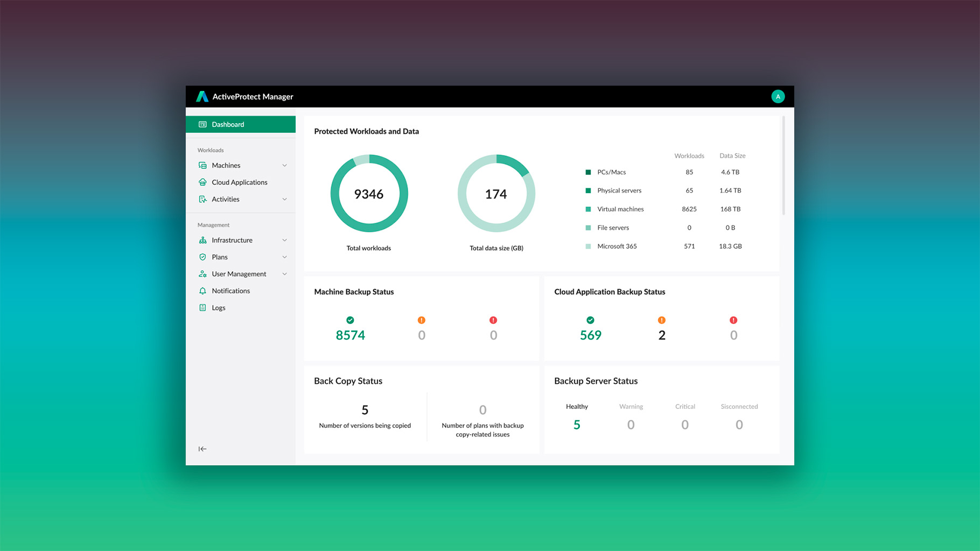This screenshot has height=551, width=980.
Task: Open the User Management sidebar item
Action: coord(241,274)
